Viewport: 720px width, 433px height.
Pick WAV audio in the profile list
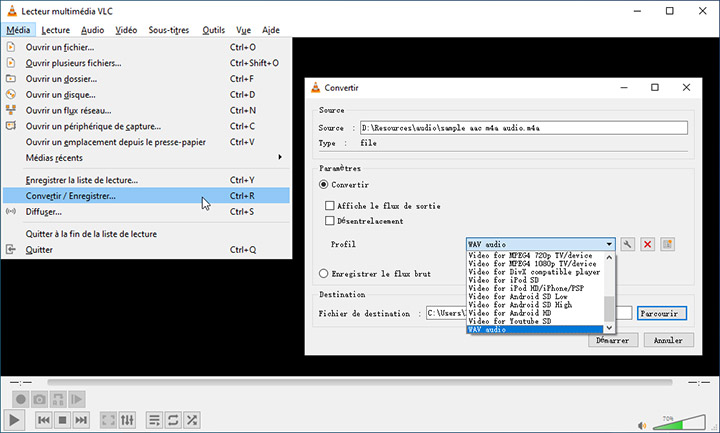click(x=535, y=330)
